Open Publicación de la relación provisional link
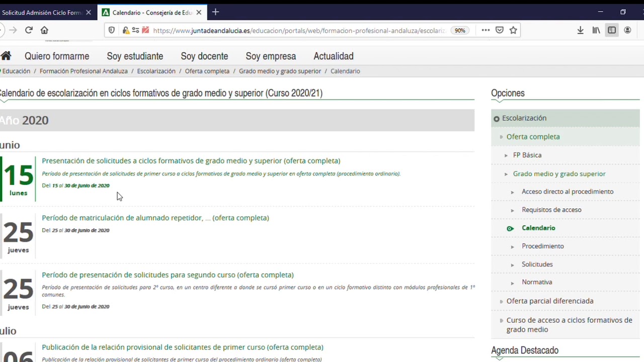The image size is (644, 362). (182, 347)
